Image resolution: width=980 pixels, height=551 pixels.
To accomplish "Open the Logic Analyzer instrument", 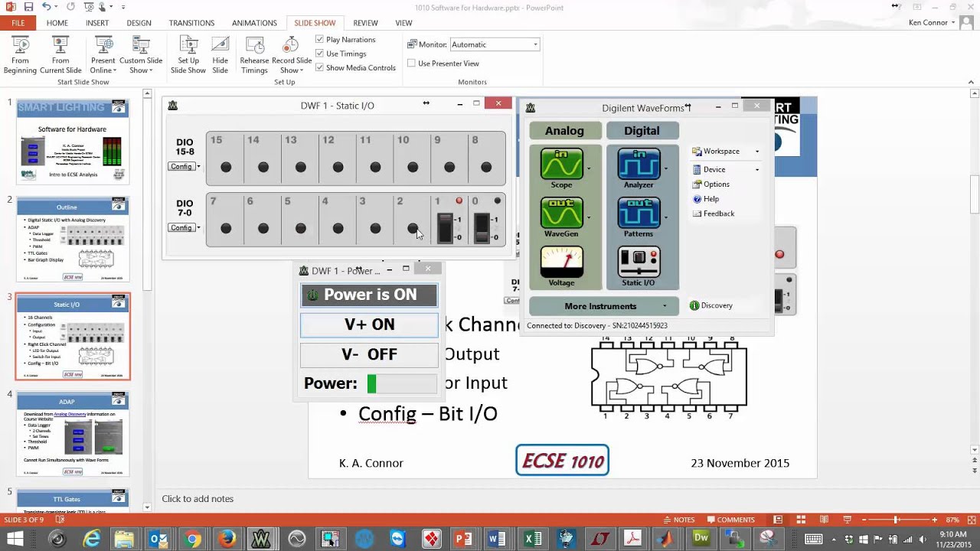I will click(639, 169).
